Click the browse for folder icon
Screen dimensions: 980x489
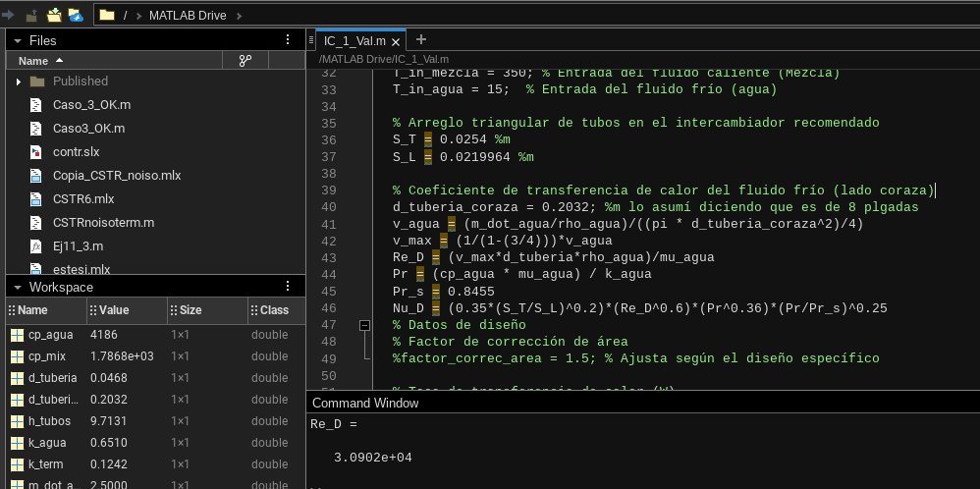(x=54, y=15)
